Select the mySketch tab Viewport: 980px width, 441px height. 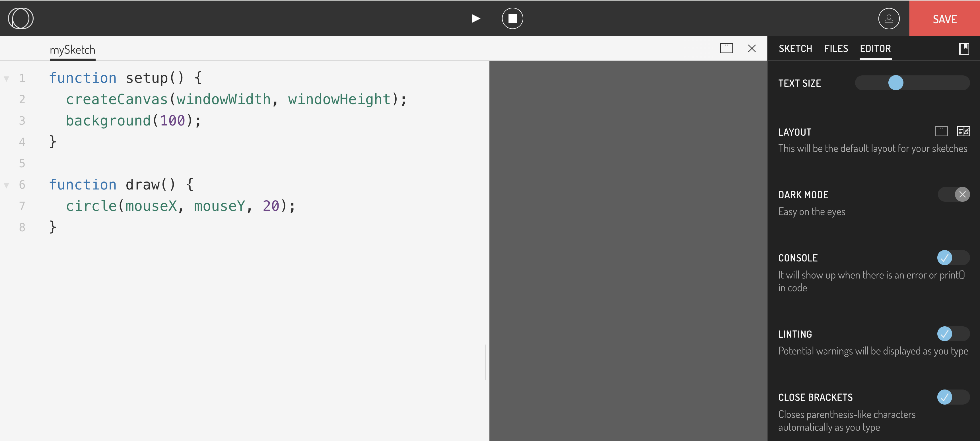[x=73, y=49]
